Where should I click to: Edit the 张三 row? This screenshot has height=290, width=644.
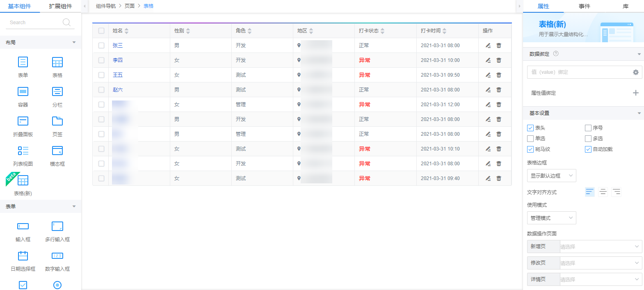(488, 46)
